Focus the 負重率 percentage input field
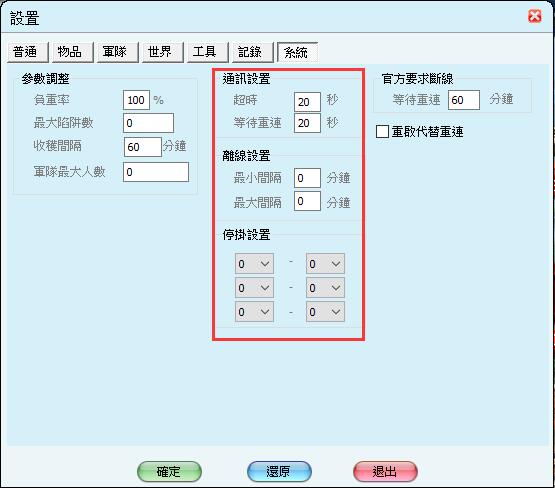Screen dimensions: 555x488 point(136,100)
